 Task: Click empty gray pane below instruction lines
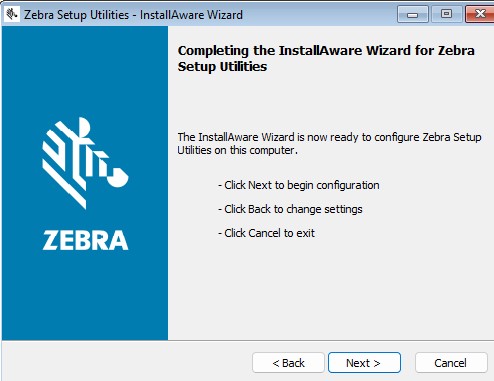330,290
